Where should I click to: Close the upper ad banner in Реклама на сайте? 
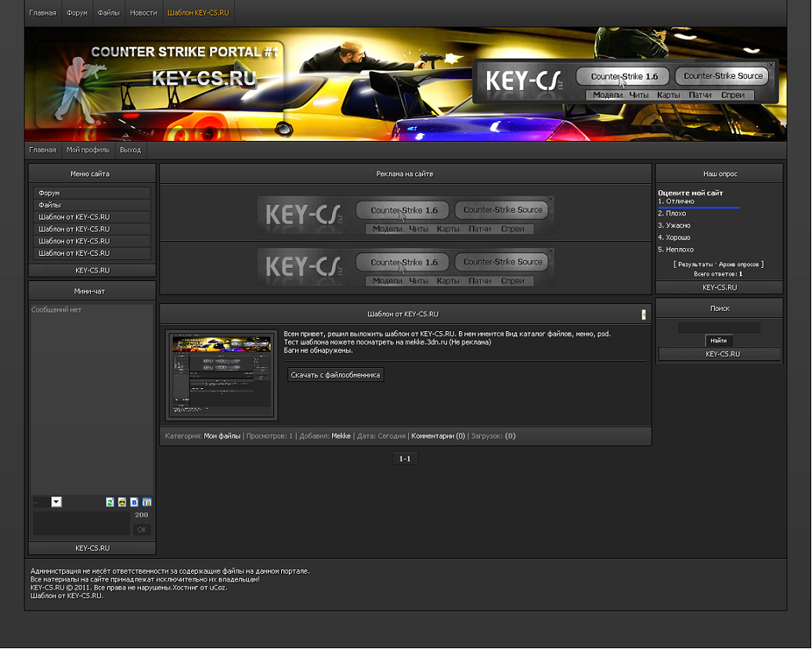click(551, 199)
